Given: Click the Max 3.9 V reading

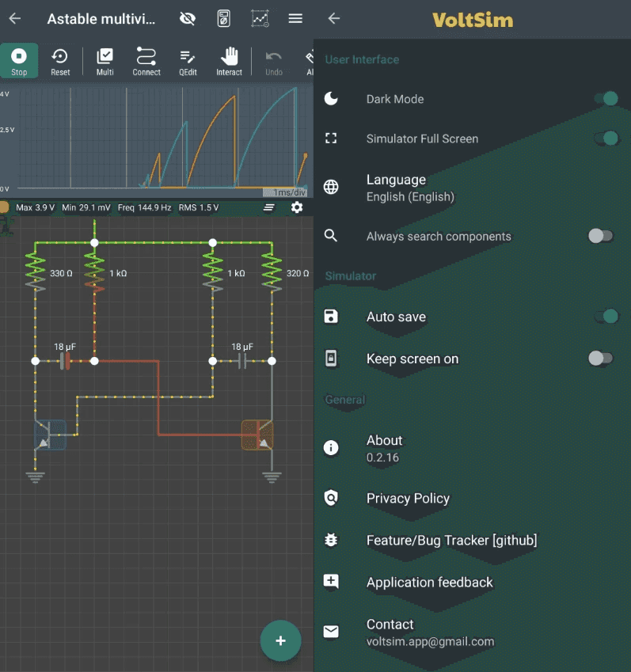Looking at the screenshot, I should pyautogui.click(x=35, y=208).
